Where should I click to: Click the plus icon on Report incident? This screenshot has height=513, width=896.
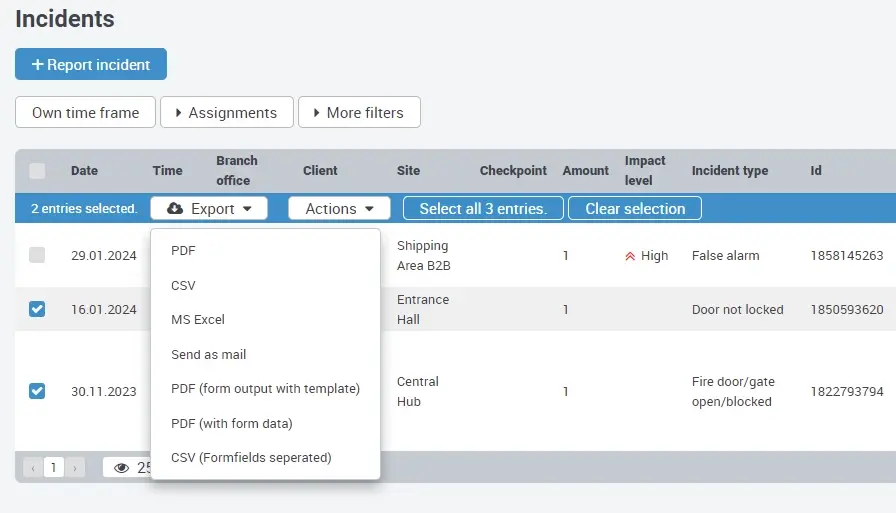point(37,65)
